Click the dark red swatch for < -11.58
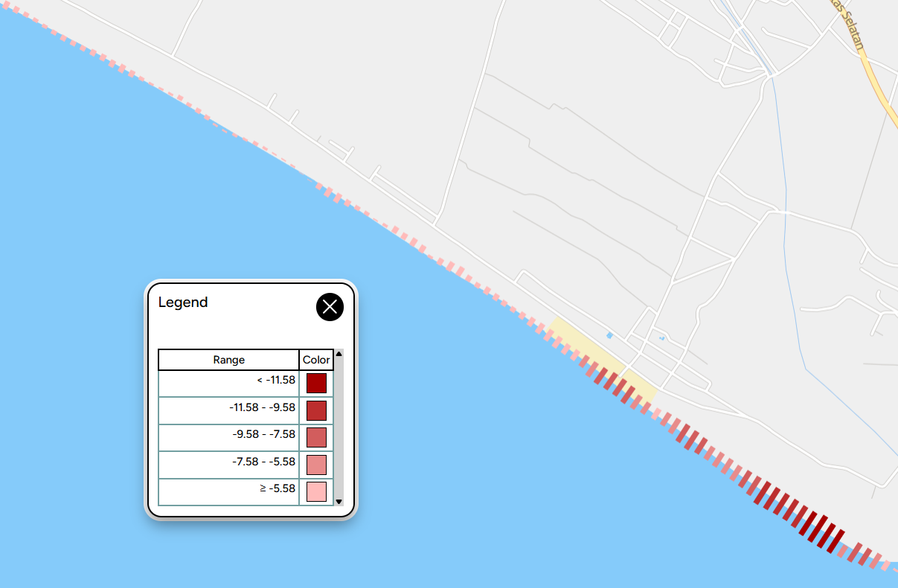Screen dimensions: 898x588 point(315,383)
